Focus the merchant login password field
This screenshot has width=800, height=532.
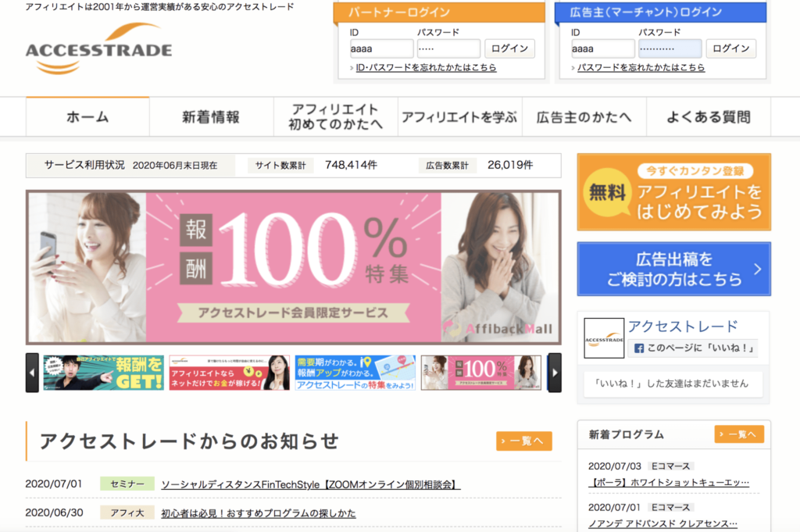(x=670, y=49)
